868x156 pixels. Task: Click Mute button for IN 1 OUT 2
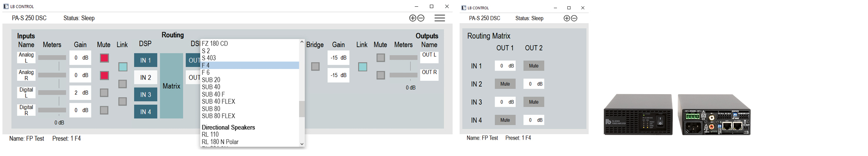click(534, 66)
